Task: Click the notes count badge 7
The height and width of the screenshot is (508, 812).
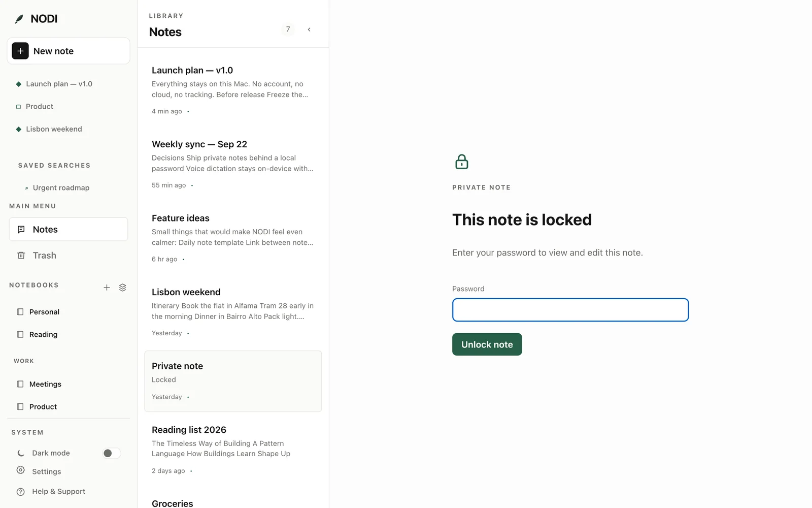Action: coord(288,29)
